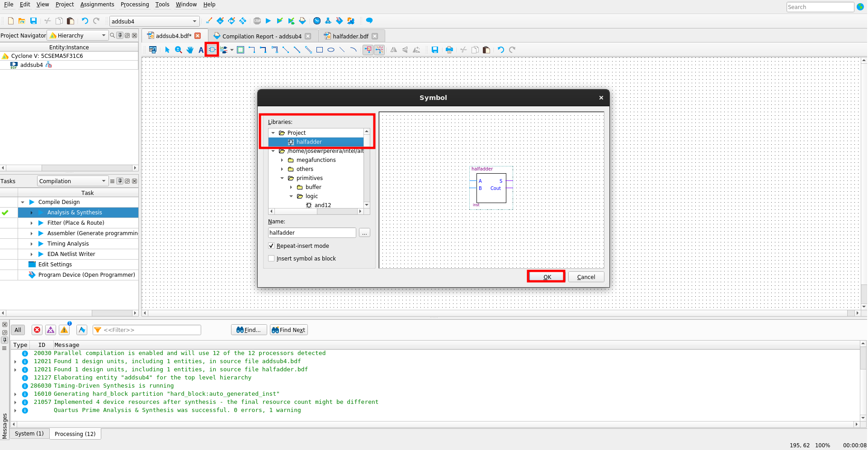868x450 pixels.
Task: Select the Text tool (A icon)
Action: tap(201, 50)
